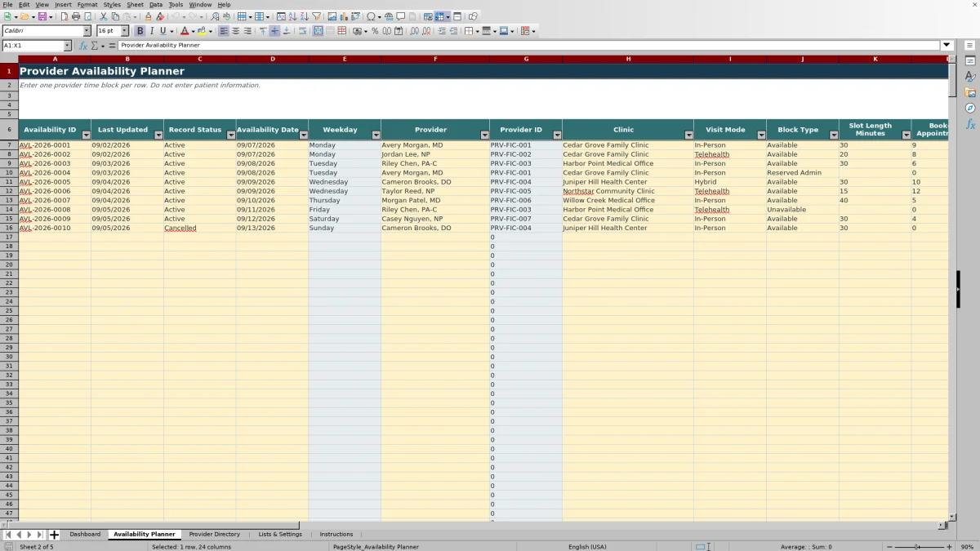Toggle Underline formatting
980x551 pixels.
coord(163,31)
